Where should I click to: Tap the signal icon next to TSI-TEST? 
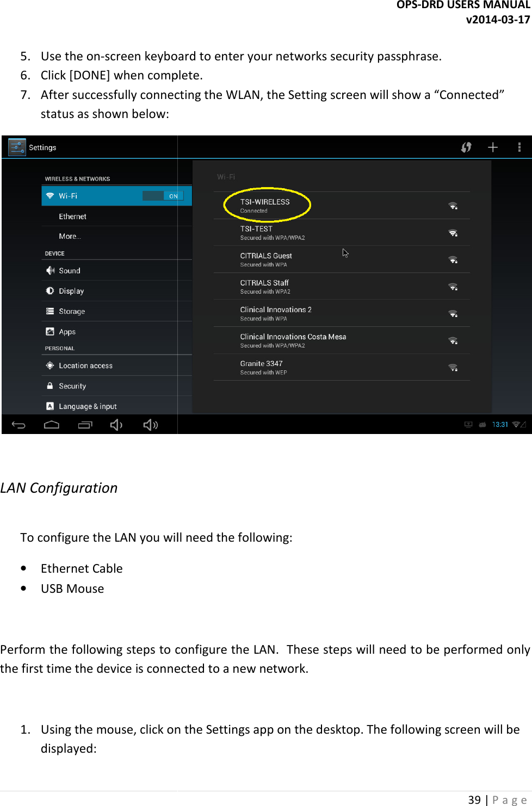click(x=453, y=232)
